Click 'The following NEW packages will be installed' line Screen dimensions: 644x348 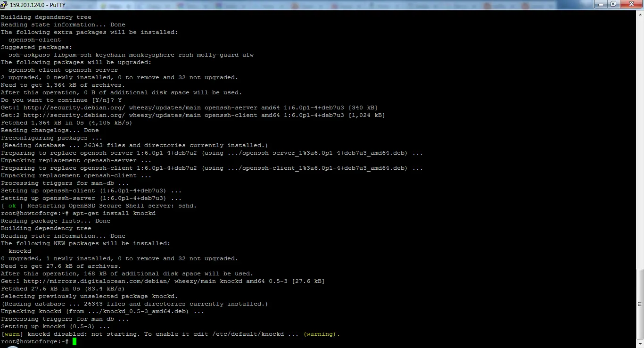(86, 243)
